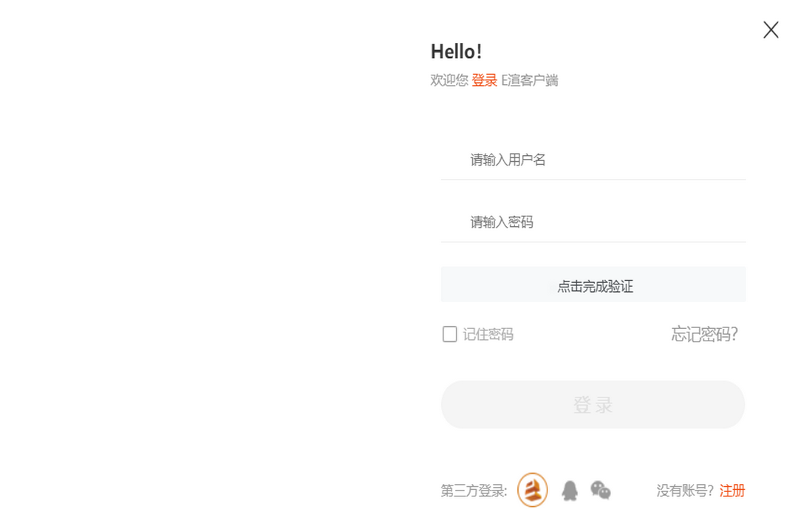This screenshot has height=532, width=798.
Task: Click the highlighted orange logo icon
Action: click(x=532, y=490)
